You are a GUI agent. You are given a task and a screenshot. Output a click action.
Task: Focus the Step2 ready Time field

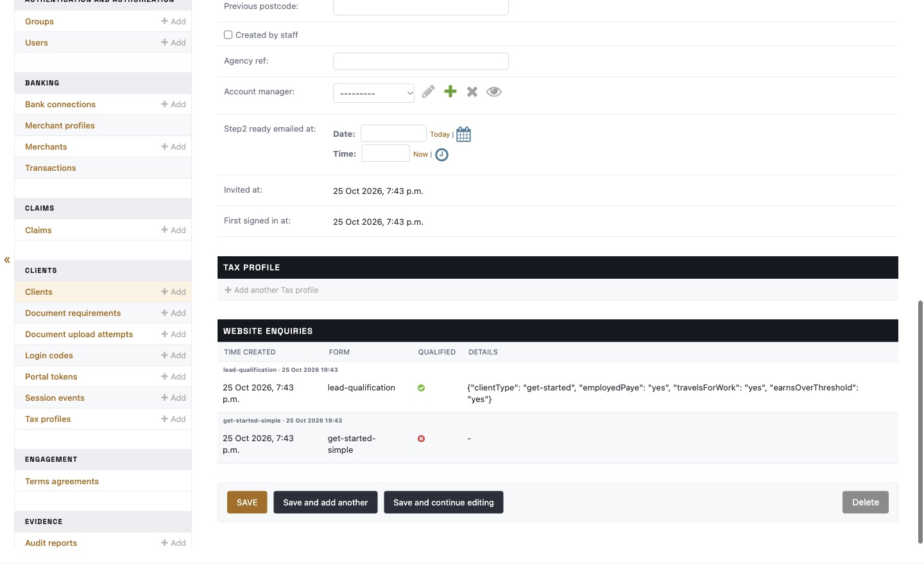pyautogui.click(x=386, y=153)
